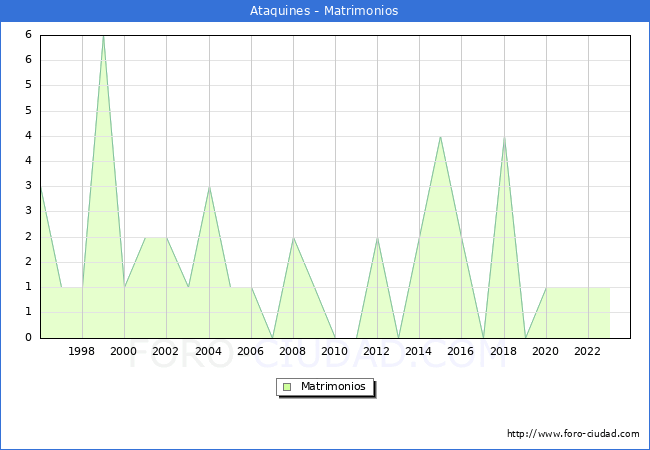The image size is (650, 450).
Task: Click the Matrimonios legend label text
Action: click(332, 387)
